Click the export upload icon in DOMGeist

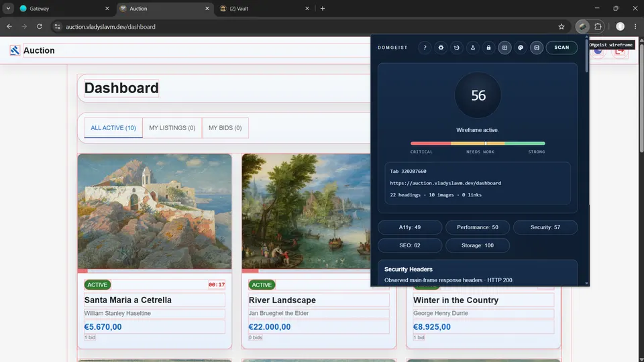[x=473, y=48]
